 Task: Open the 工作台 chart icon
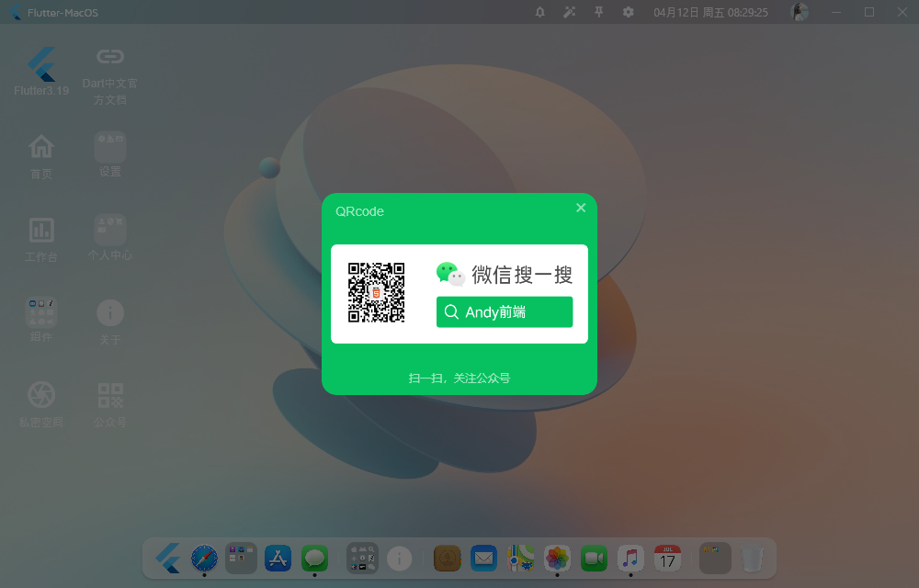(41, 231)
